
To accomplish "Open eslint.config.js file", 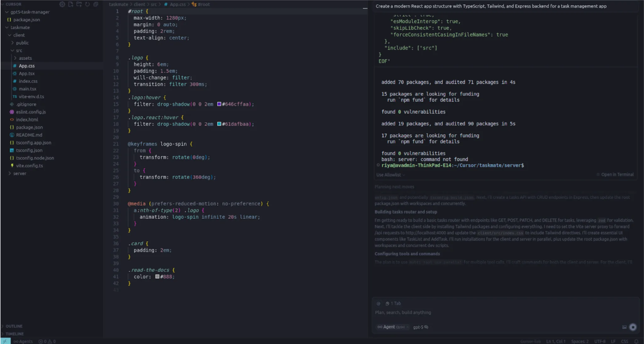I will pyautogui.click(x=31, y=112).
